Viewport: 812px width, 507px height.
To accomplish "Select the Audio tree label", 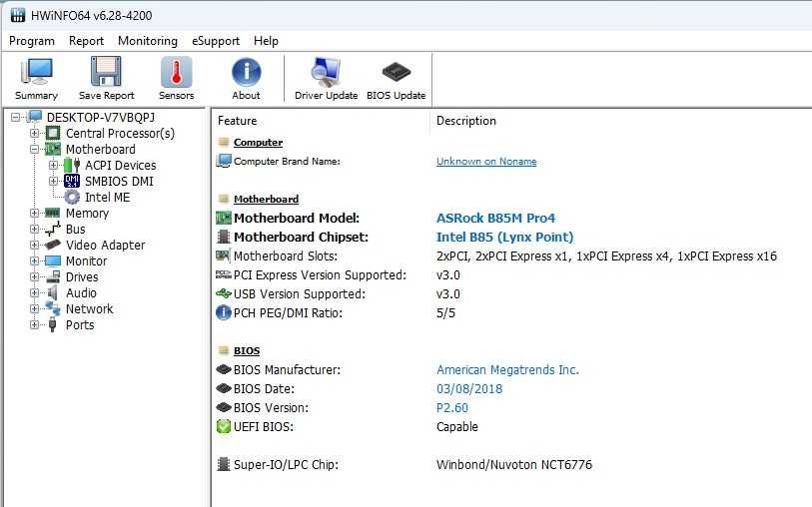I will click(x=81, y=292).
